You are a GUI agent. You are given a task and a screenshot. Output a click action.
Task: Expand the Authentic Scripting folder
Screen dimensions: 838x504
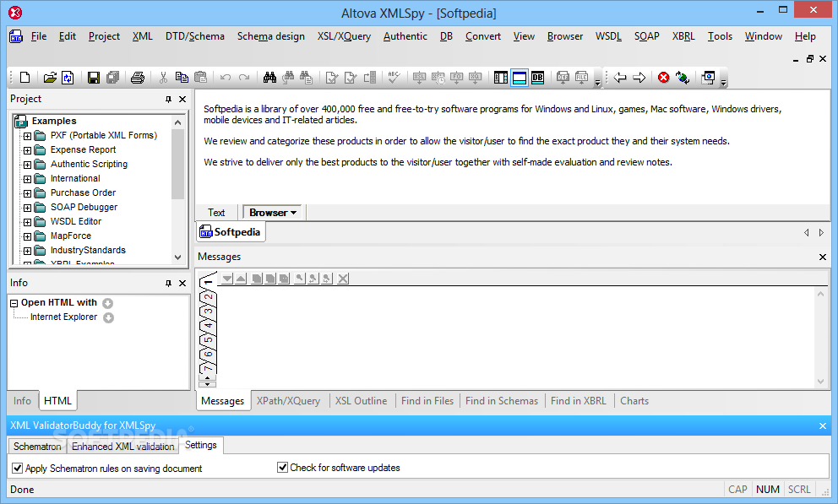tap(27, 165)
